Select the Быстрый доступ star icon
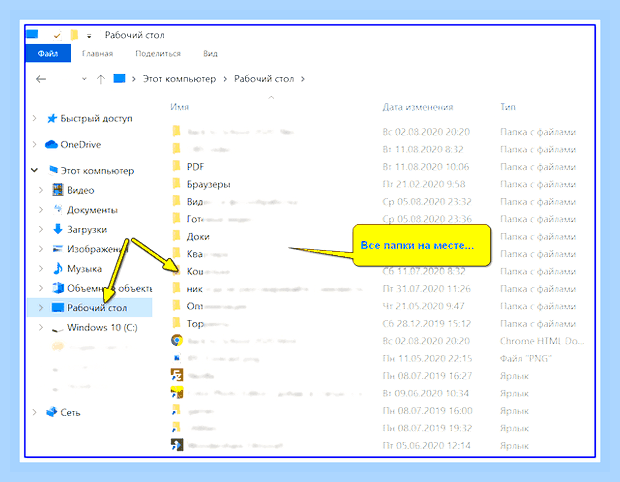Screen dimensions: 620x482 coord(52,118)
